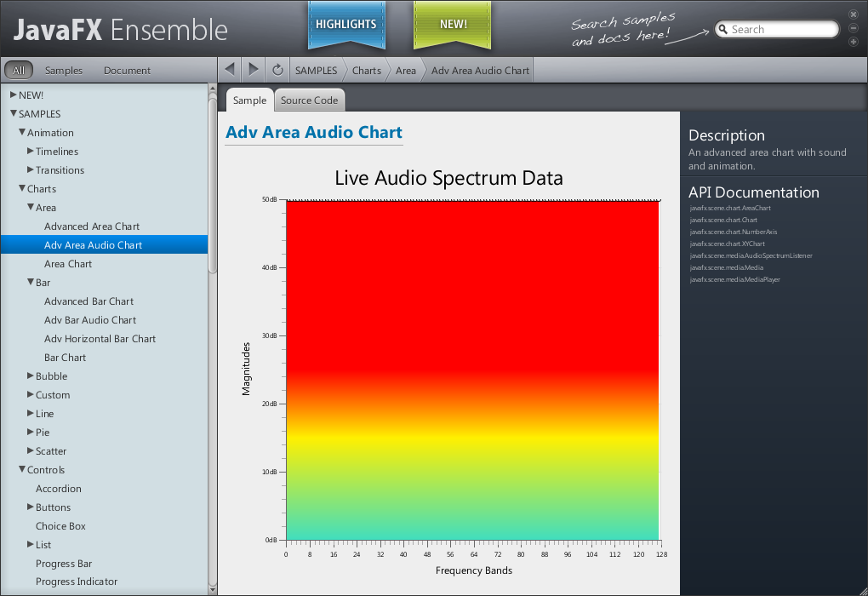Click the reload sample icon
This screenshot has width=868, height=596.
click(277, 70)
